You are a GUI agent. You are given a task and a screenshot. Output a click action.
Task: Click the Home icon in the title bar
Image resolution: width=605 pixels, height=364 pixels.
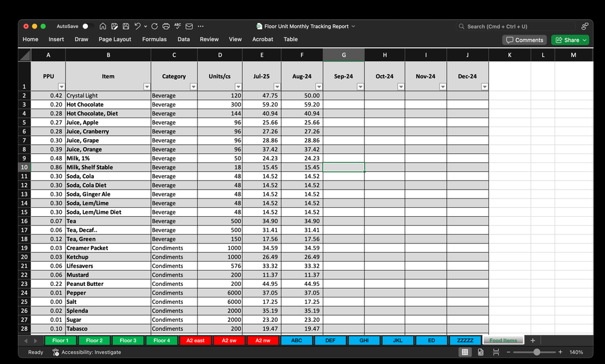pyautogui.click(x=103, y=26)
